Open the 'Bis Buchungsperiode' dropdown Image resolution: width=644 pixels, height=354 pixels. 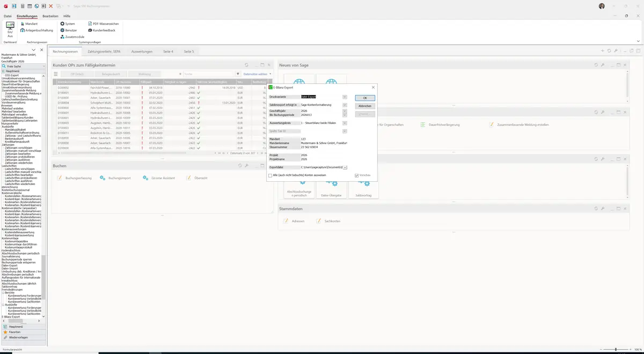click(x=345, y=115)
